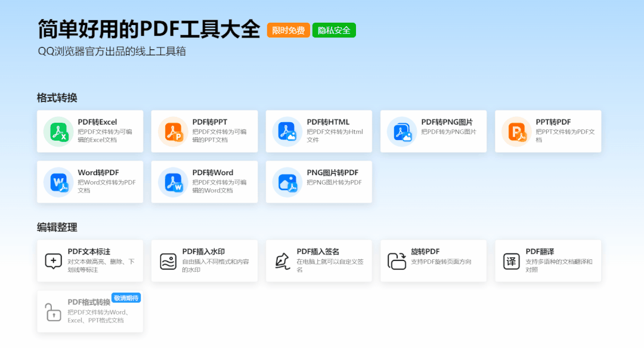Select the PDF文本标注 title
644x348 pixels.
pos(89,251)
